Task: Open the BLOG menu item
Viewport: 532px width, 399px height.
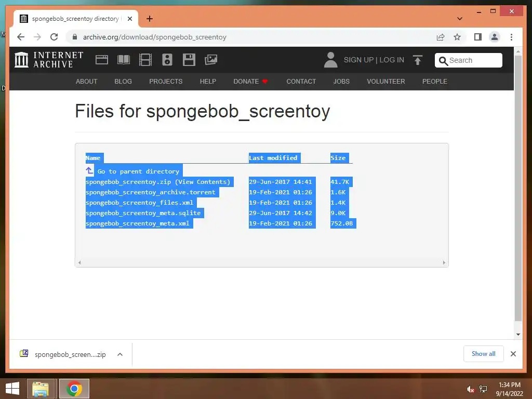Action: coord(123,82)
